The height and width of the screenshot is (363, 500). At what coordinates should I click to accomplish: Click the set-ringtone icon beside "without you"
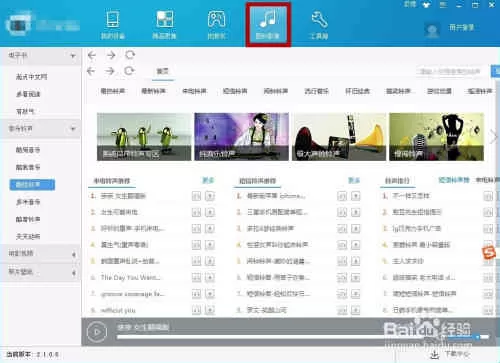[x=196, y=310]
